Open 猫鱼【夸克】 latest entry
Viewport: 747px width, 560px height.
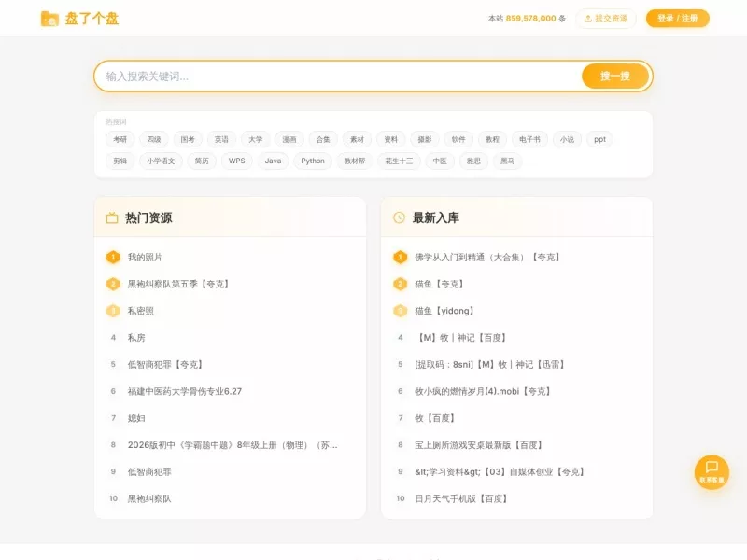point(440,285)
